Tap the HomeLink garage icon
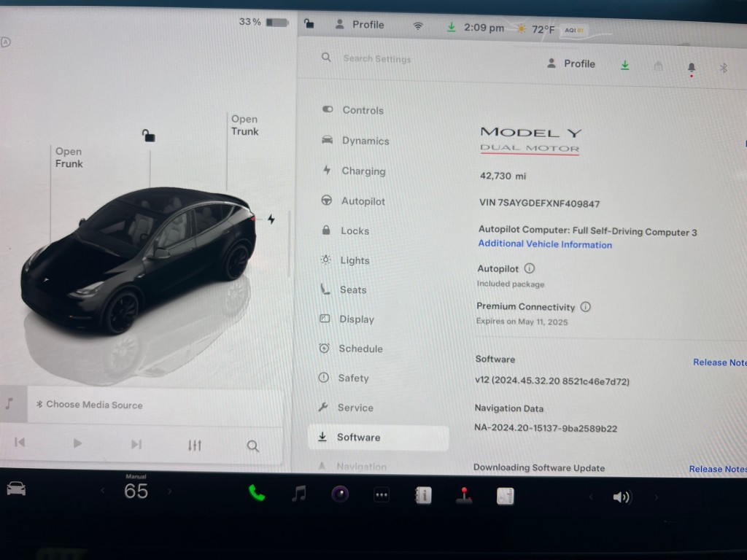The image size is (747, 560). tap(659, 66)
